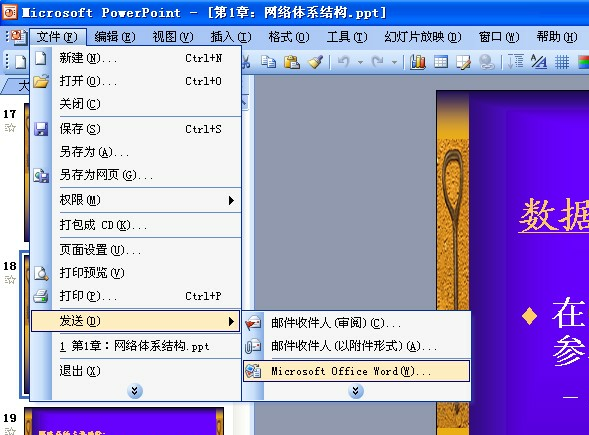Click the Save floppy disk icon in menu

click(41, 129)
